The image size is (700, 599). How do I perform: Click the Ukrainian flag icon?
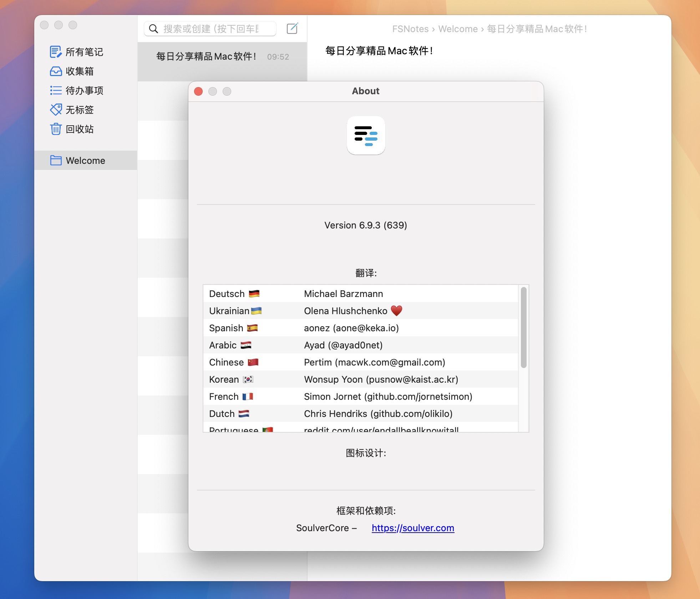[x=256, y=311]
